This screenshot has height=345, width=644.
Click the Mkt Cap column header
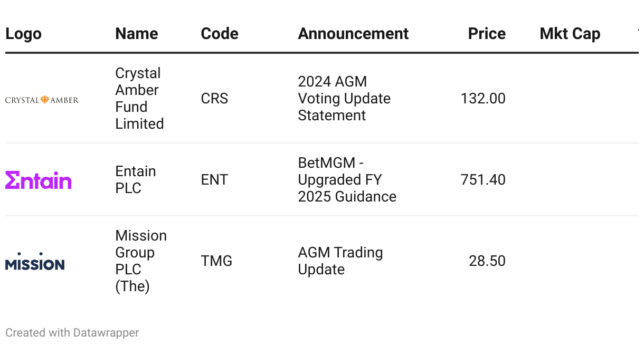click(x=570, y=34)
